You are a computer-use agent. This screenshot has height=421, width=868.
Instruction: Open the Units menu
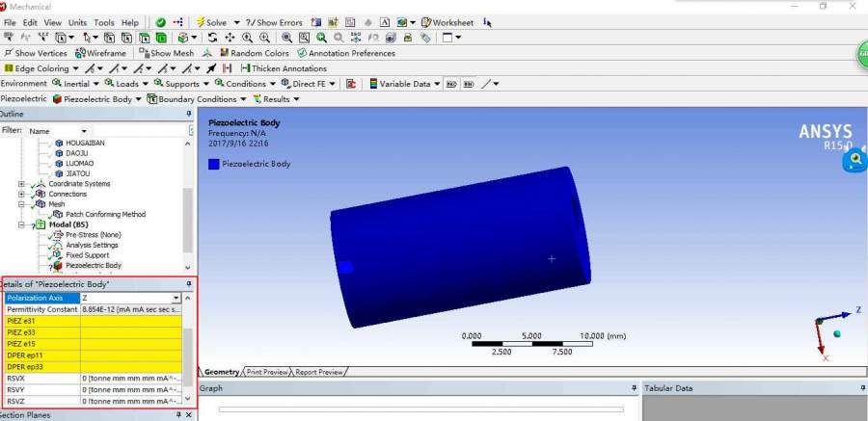[x=77, y=23]
